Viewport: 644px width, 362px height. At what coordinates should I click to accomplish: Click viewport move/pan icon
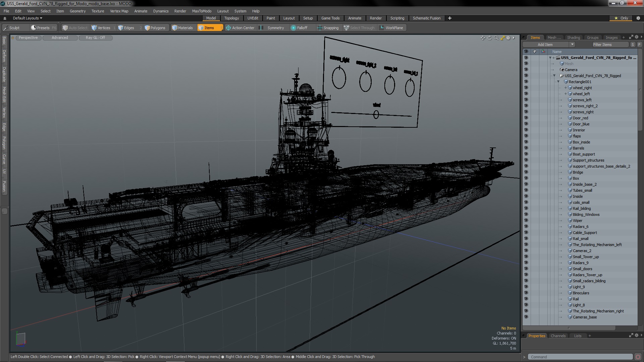coord(483,38)
